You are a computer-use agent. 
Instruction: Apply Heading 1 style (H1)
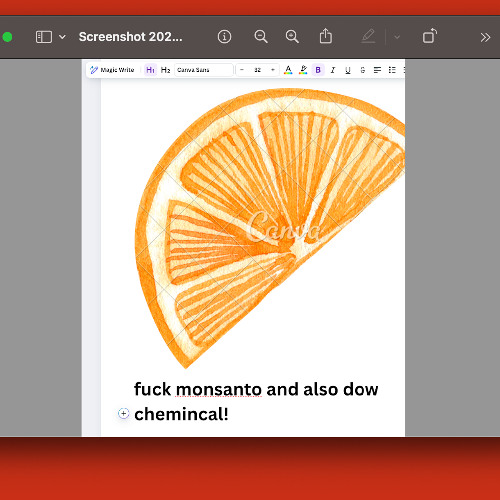[150, 70]
